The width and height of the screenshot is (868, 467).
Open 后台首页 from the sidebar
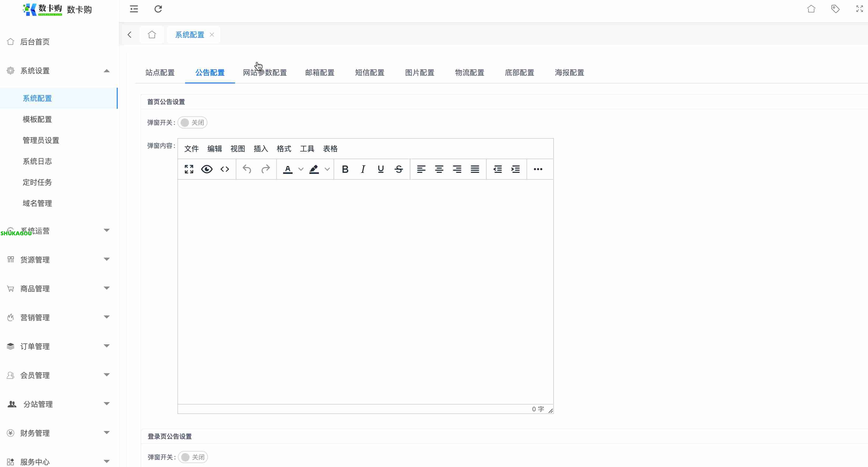click(x=35, y=42)
